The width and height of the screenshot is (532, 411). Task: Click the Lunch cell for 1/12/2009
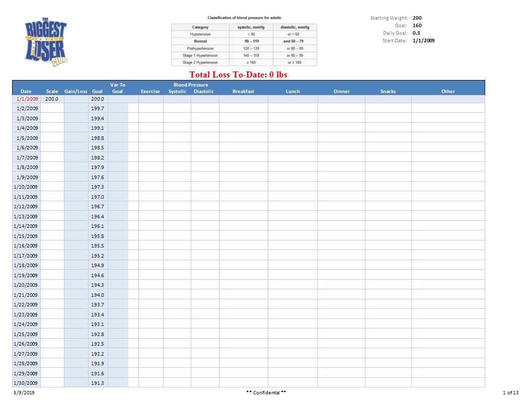(x=293, y=206)
